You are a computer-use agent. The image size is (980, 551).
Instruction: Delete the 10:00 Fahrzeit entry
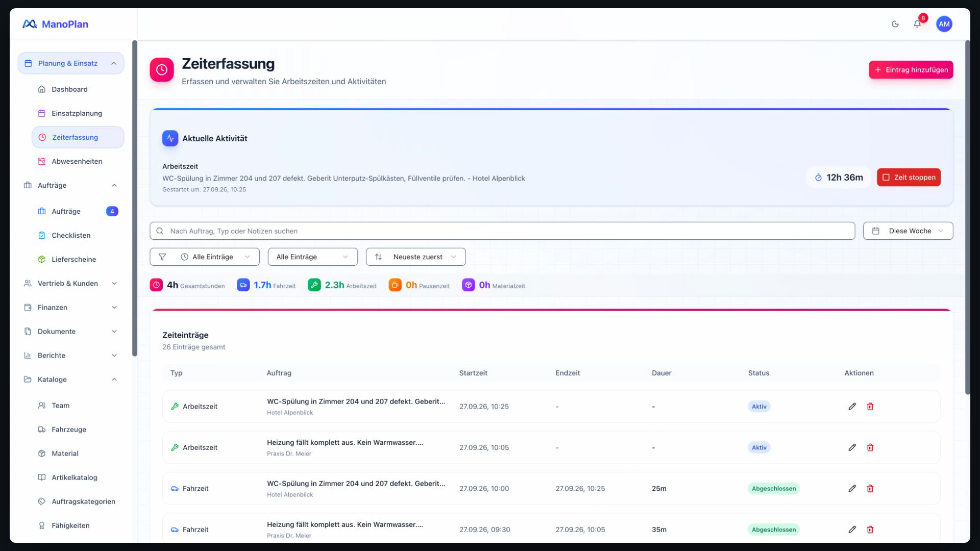pyautogui.click(x=870, y=488)
